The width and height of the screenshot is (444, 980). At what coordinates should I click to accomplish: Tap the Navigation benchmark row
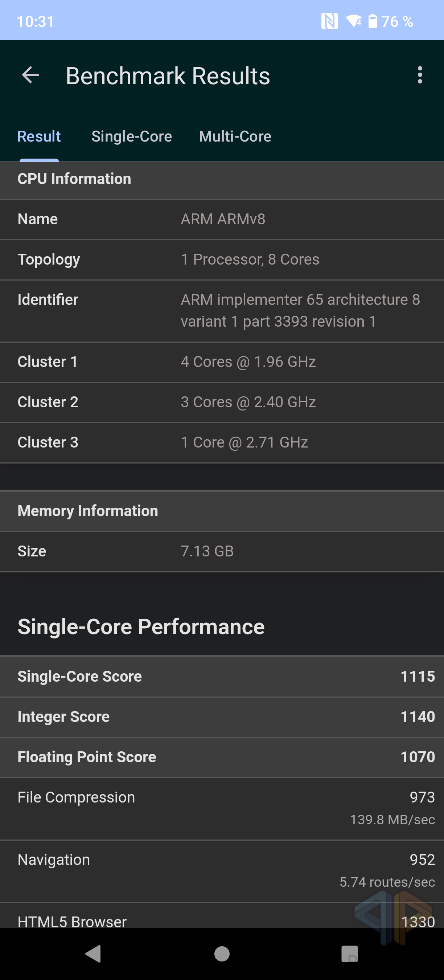222,871
